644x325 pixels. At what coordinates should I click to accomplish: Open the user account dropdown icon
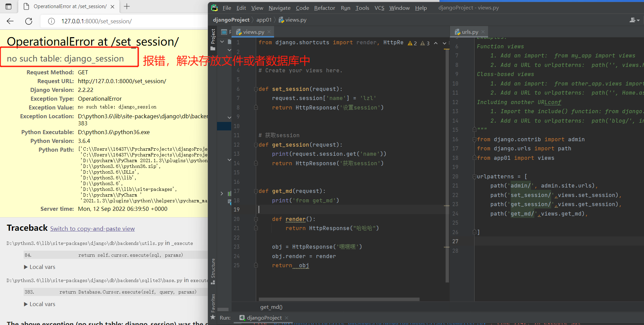pyautogui.click(x=635, y=20)
